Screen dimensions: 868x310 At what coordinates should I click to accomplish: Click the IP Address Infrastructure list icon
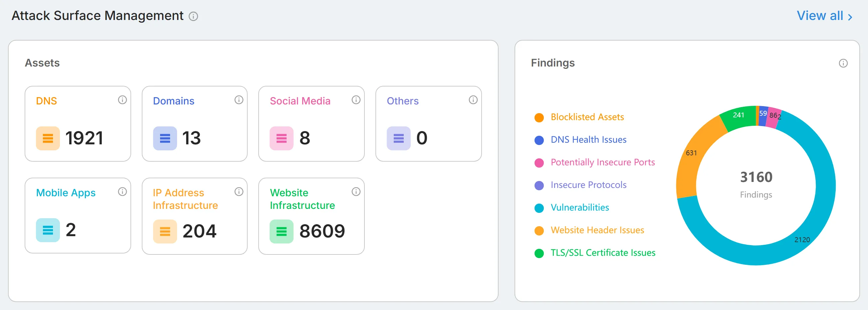165,232
